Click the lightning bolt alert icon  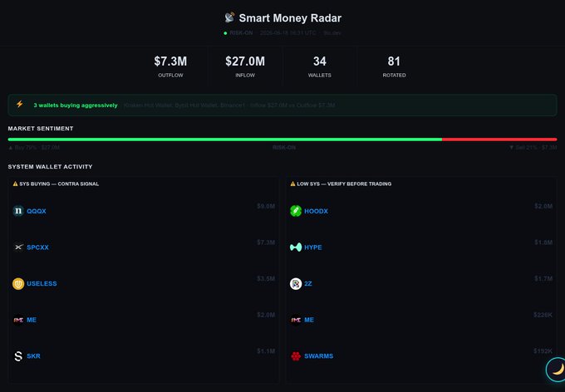click(x=19, y=105)
